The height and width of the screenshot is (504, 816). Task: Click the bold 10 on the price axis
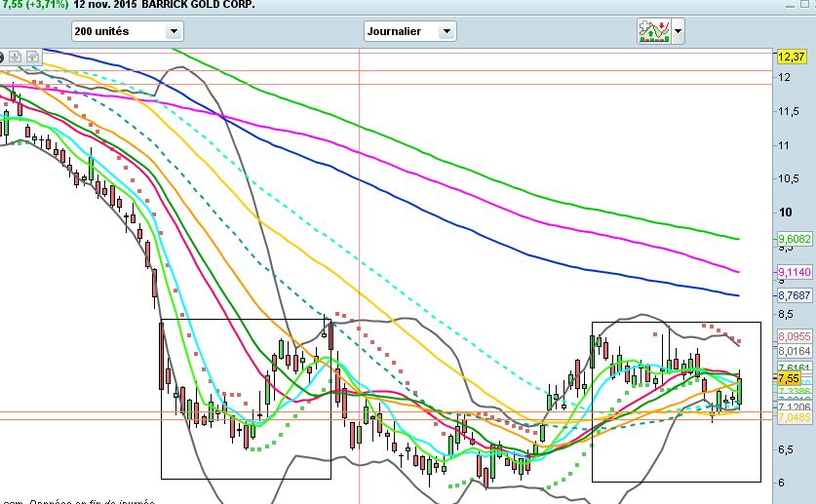point(783,213)
